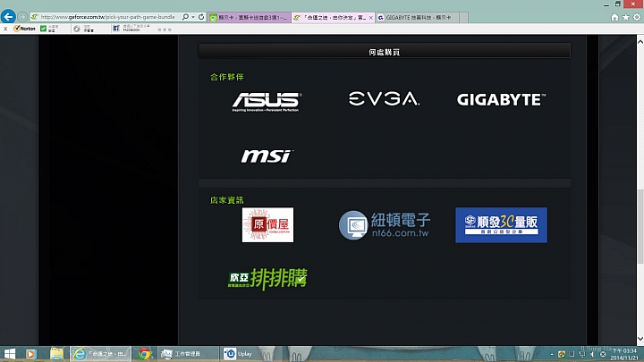Go back with the browser back arrow
Screen dimensions: 644x362
8,17
